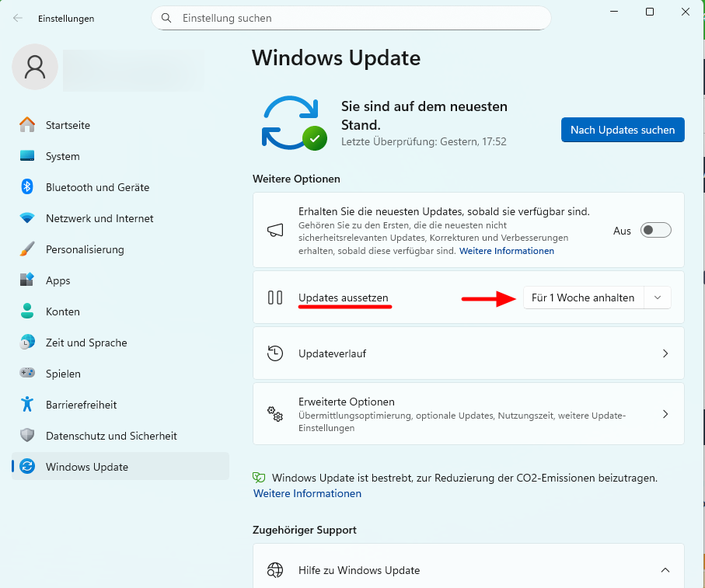The width and height of the screenshot is (705, 588).
Task: Go to Startseite in the sidebar
Action: (x=120, y=125)
